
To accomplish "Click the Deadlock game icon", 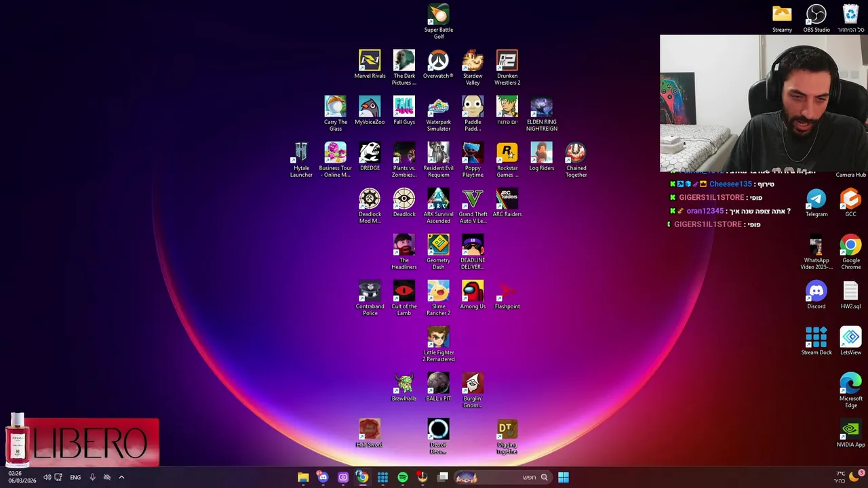I will coord(403,203).
